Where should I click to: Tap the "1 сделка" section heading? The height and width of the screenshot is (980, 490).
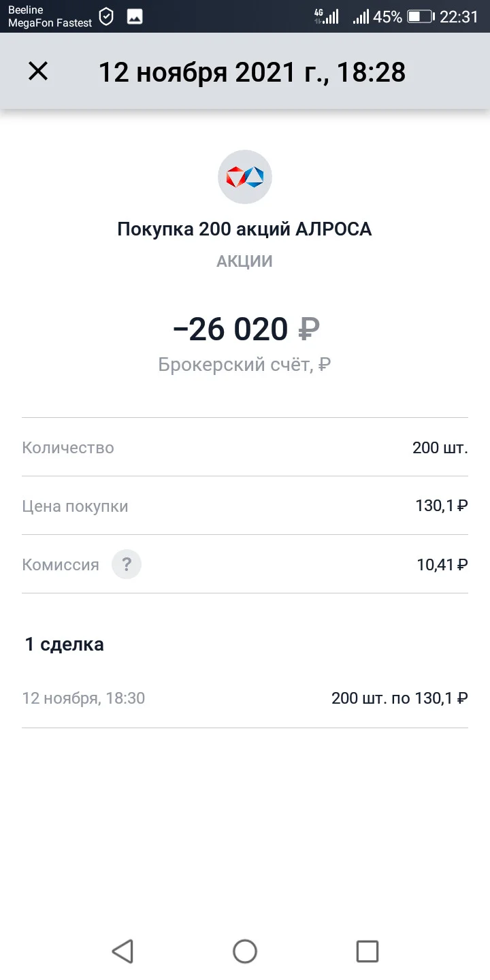click(65, 644)
